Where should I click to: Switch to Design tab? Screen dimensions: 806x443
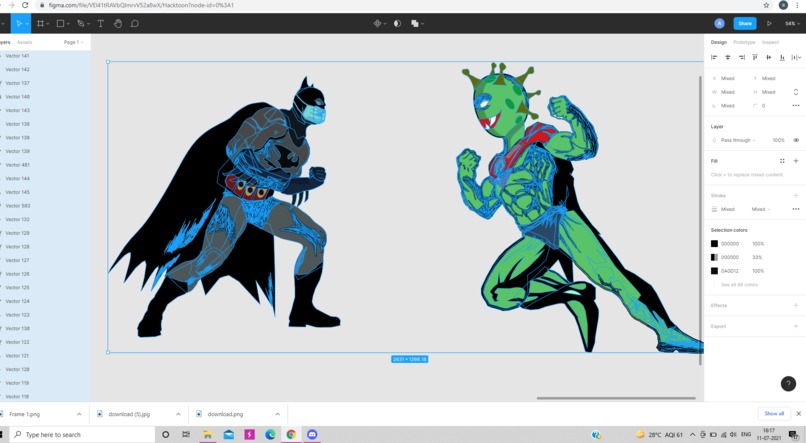tap(719, 42)
